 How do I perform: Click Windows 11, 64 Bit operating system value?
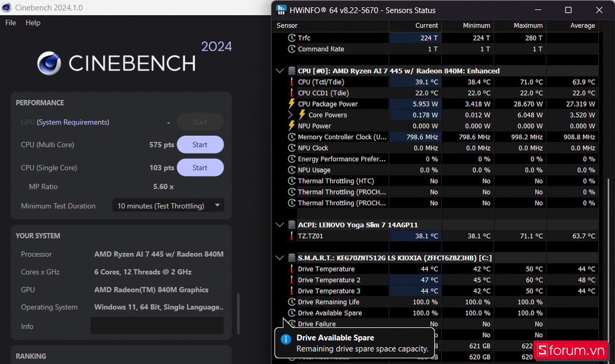159,307
